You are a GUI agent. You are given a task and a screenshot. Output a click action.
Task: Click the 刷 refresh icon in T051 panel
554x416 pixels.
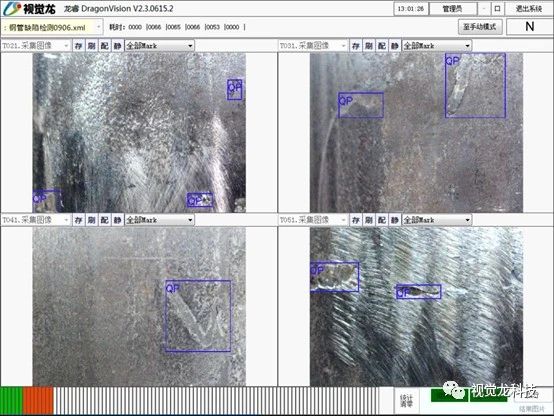[x=369, y=220]
